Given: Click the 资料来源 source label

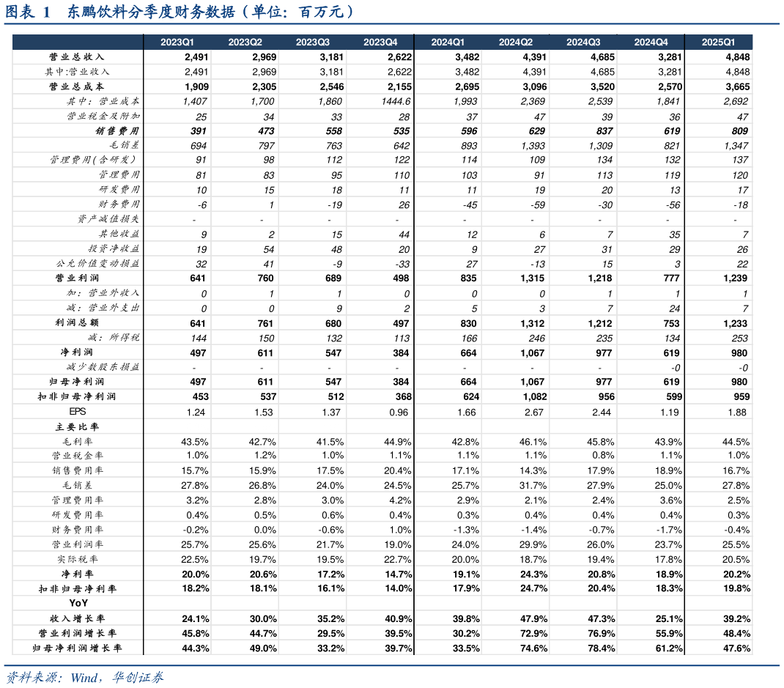Looking at the screenshot, I should (31, 677).
